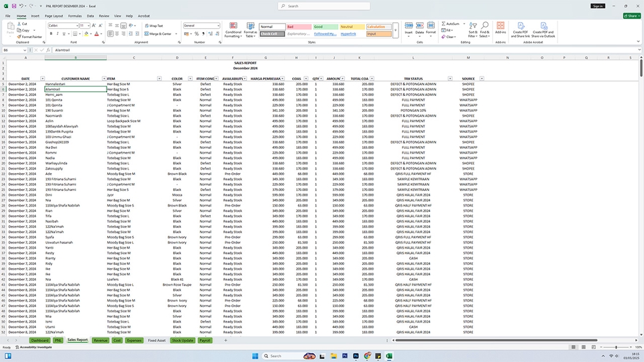Set Middle Align vertical alignment
The image size is (644, 362).
[x=117, y=25]
